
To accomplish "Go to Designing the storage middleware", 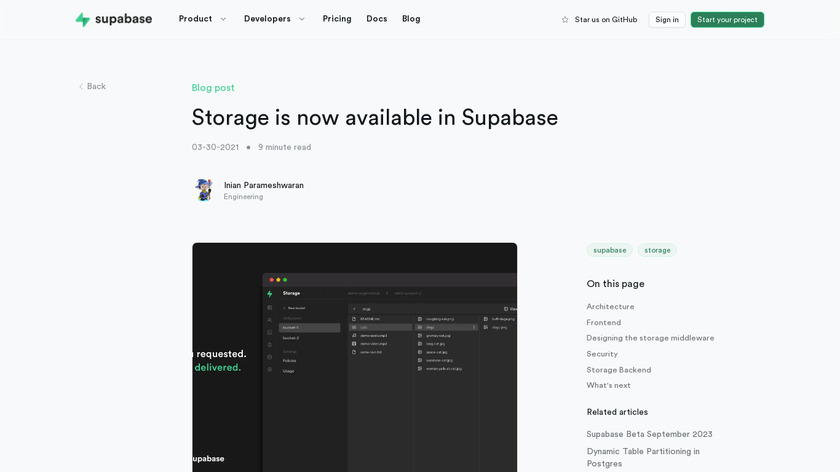I will click(650, 338).
